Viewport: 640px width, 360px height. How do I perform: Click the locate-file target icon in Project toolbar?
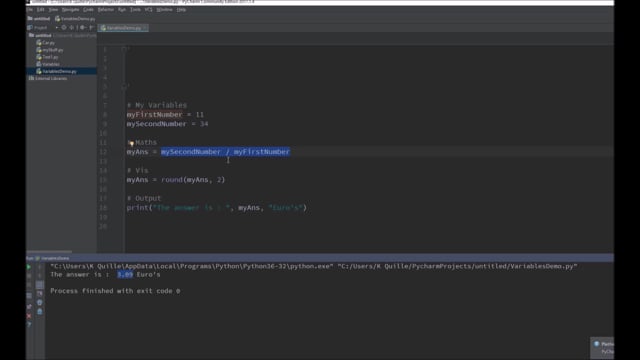pos(64,28)
